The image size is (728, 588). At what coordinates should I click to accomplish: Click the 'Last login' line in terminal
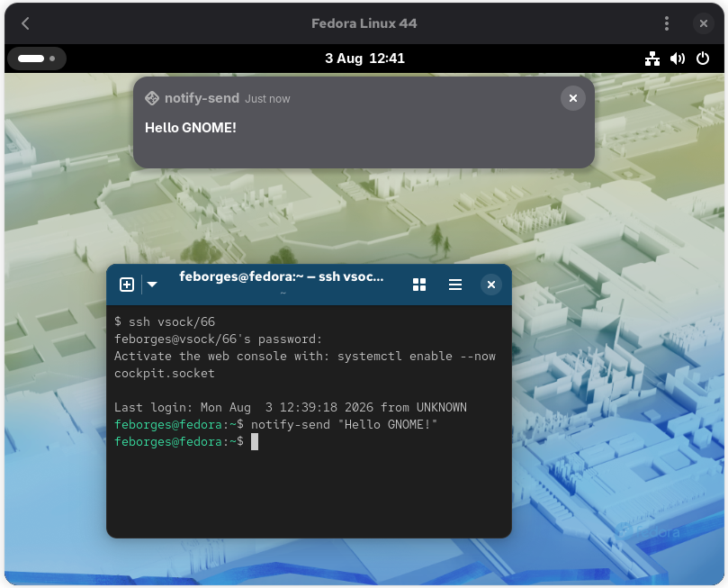pos(290,407)
